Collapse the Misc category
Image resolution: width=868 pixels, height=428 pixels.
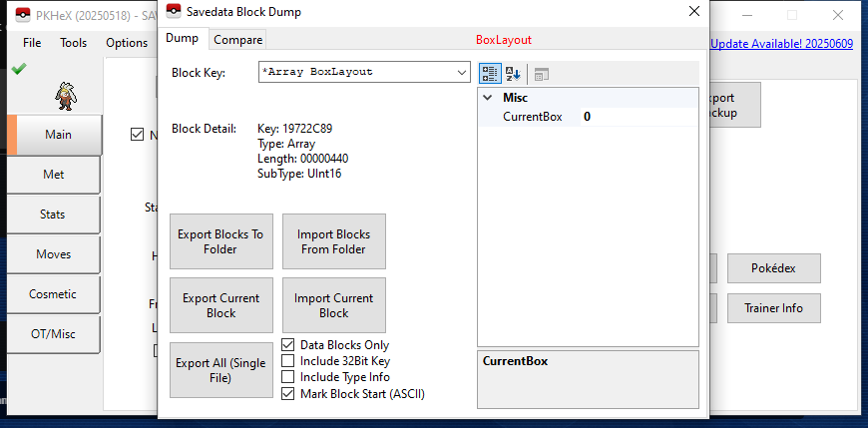487,98
